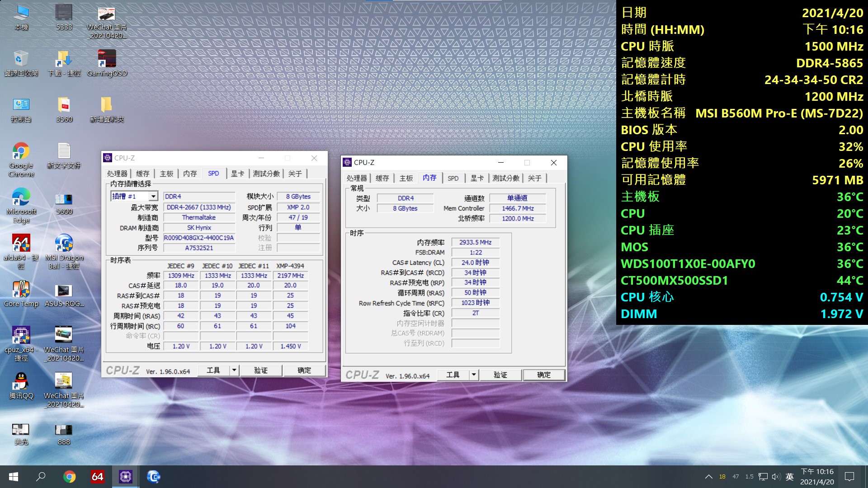Launch Core Temp desktop icon
This screenshot has height=488, width=868.
coord(21,294)
